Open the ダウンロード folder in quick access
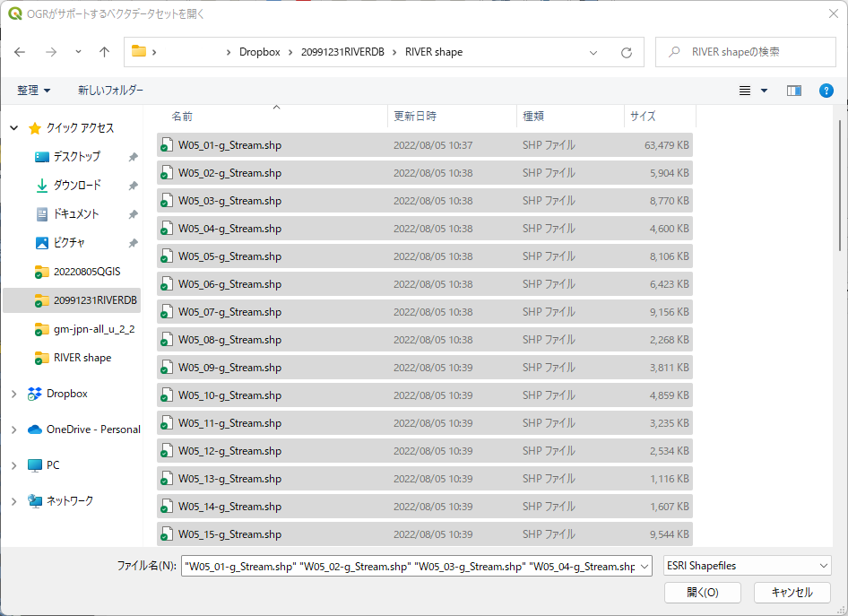848x616 pixels. pyautogui.click(x=76, y=186)
